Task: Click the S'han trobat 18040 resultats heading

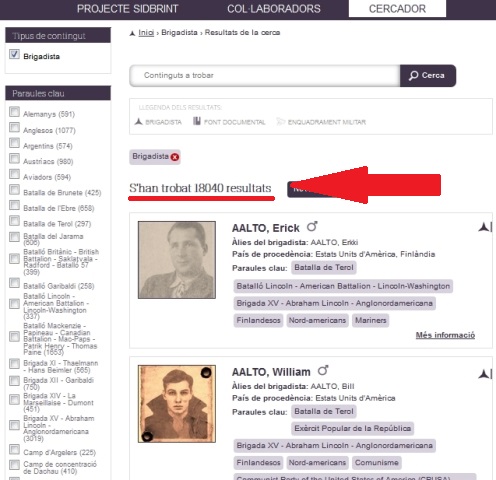Action: pyautogui.click(x=200, y=188)
